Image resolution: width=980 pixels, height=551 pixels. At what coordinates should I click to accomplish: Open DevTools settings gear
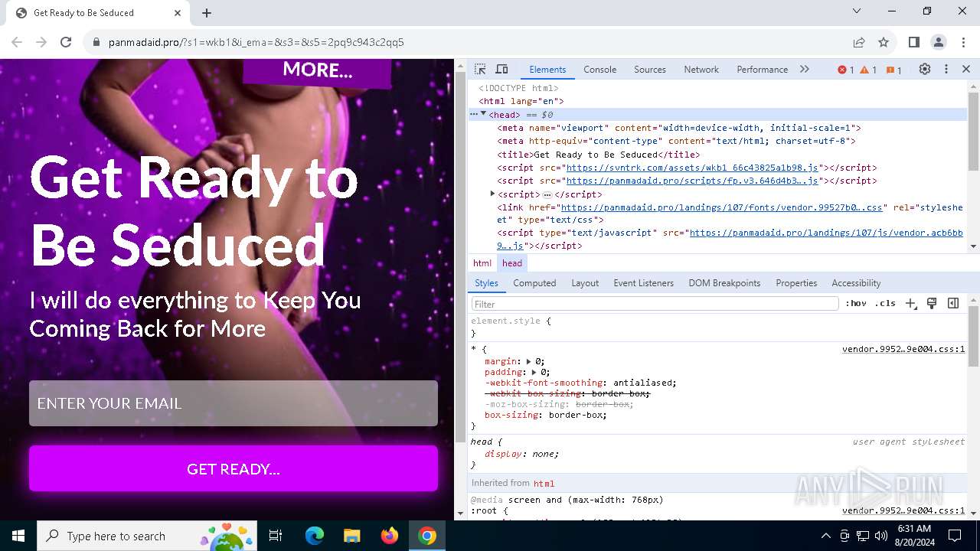[925, 69]
